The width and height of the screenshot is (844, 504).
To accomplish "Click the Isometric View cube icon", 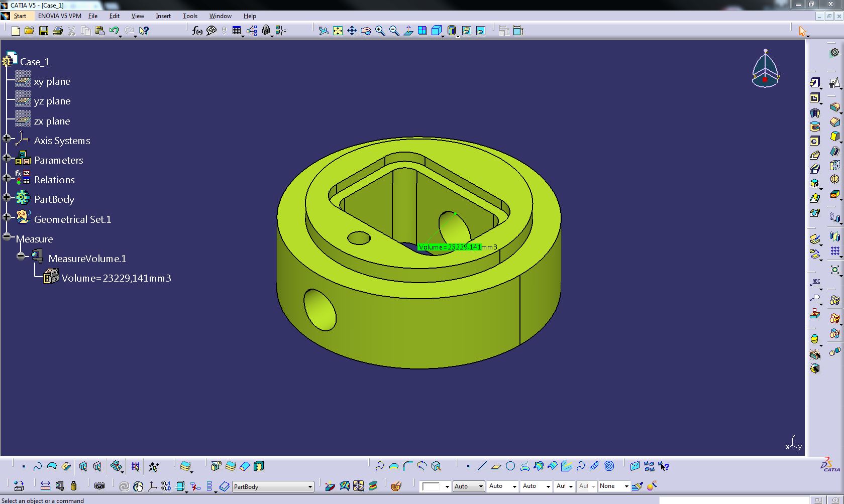I will (x=437, y=31).
